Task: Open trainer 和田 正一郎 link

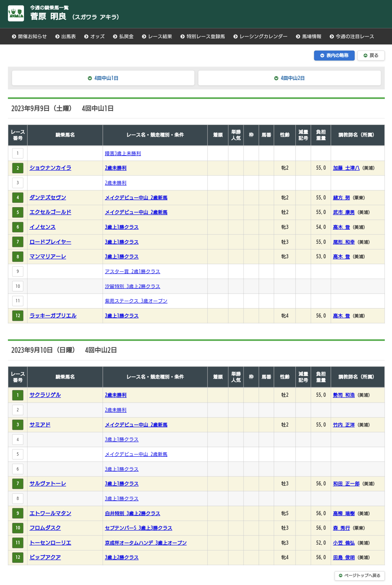Action: click(346, 484)
